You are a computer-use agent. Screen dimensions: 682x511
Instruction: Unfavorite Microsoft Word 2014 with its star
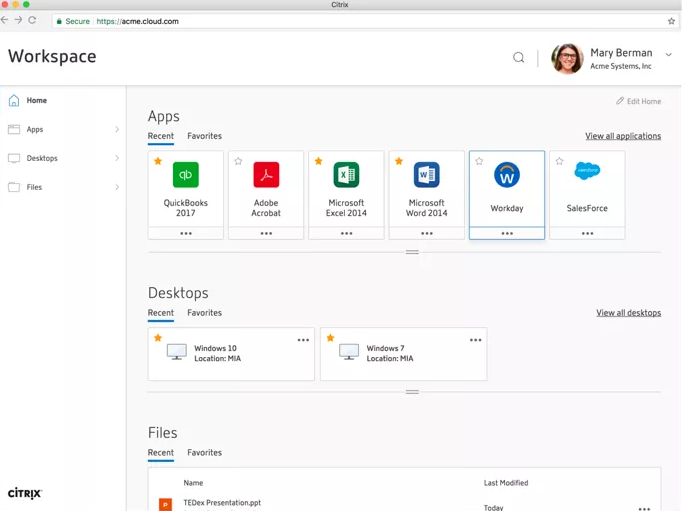coord(399,161)
